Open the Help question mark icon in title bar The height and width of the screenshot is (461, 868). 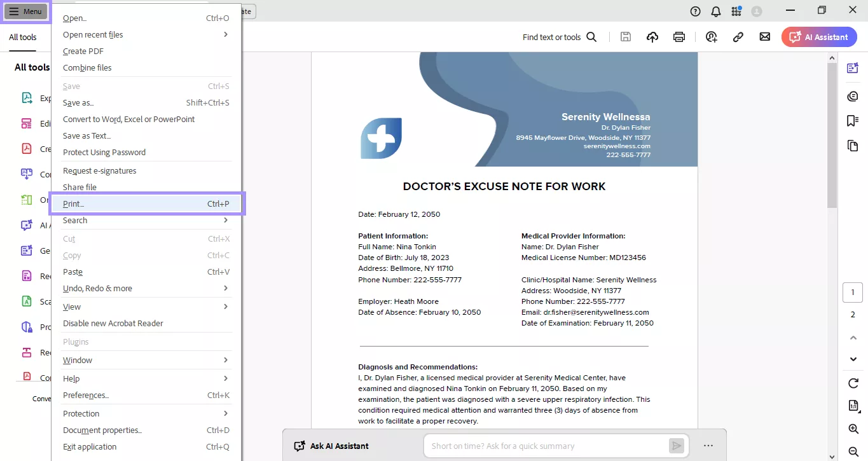point(696,11)
